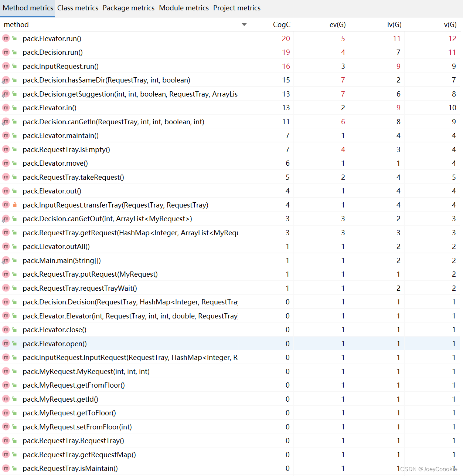This screenshot has width=463, height=476.
Task: Click CogC value 19 for Decision.run()
Action: point(286,52)
